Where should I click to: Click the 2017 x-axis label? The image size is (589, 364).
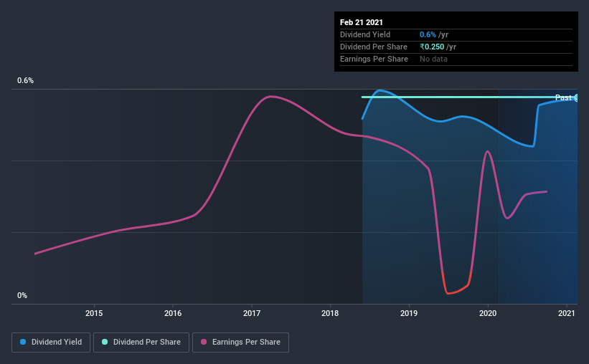pos(252,313)
